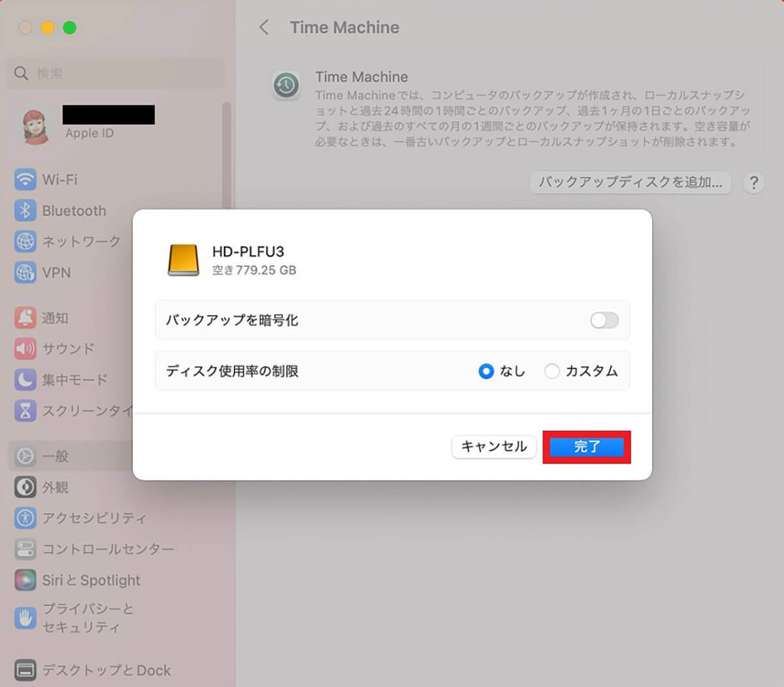Click the Apple ID text
The image size is (784, 687).
coord(89,133)
